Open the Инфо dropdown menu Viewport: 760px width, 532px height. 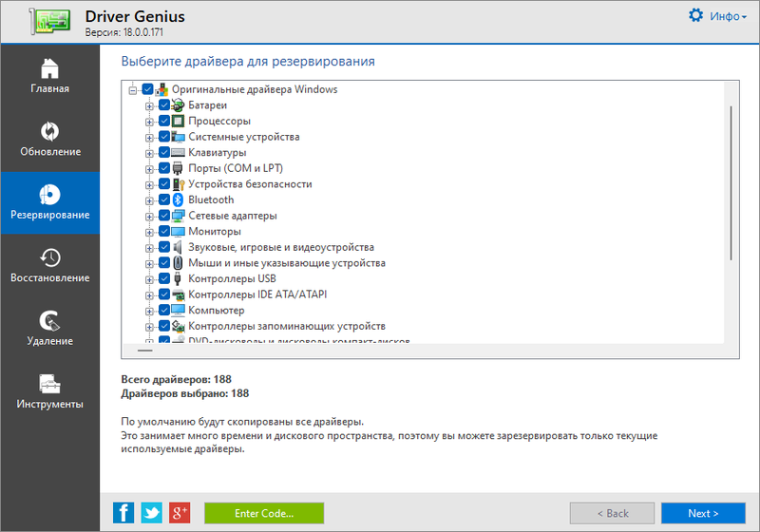tap(728, 16)
